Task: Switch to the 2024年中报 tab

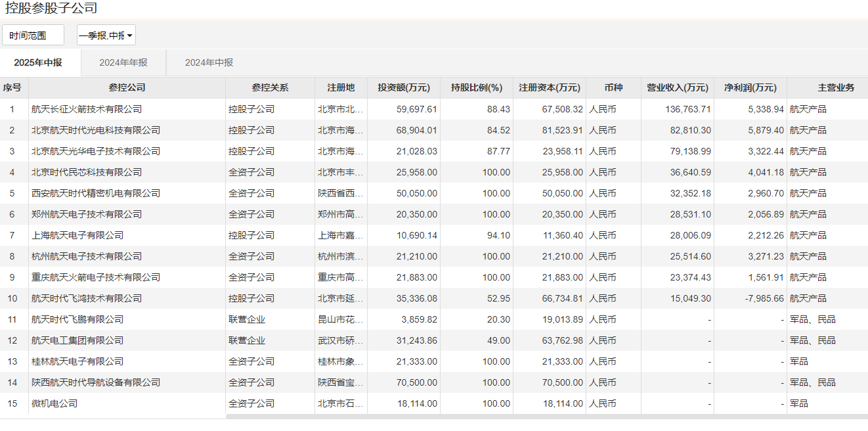Action: point(209,62)
